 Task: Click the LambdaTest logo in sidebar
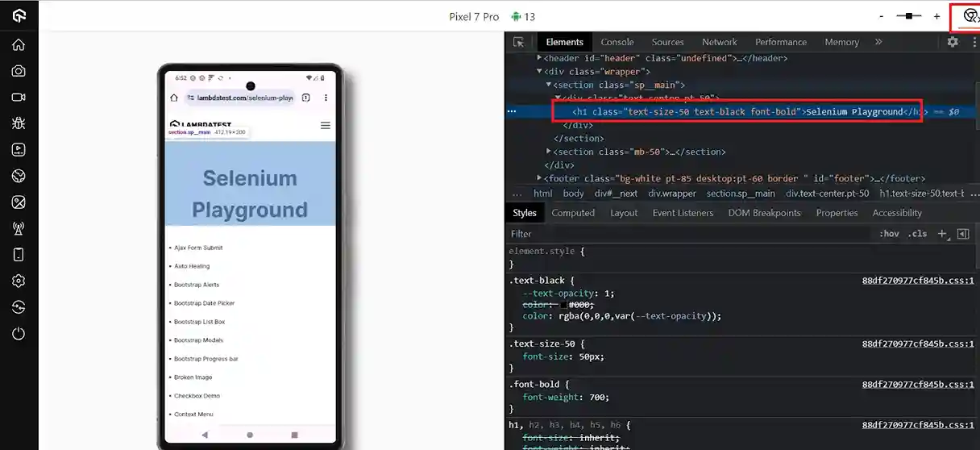(19, 15)
